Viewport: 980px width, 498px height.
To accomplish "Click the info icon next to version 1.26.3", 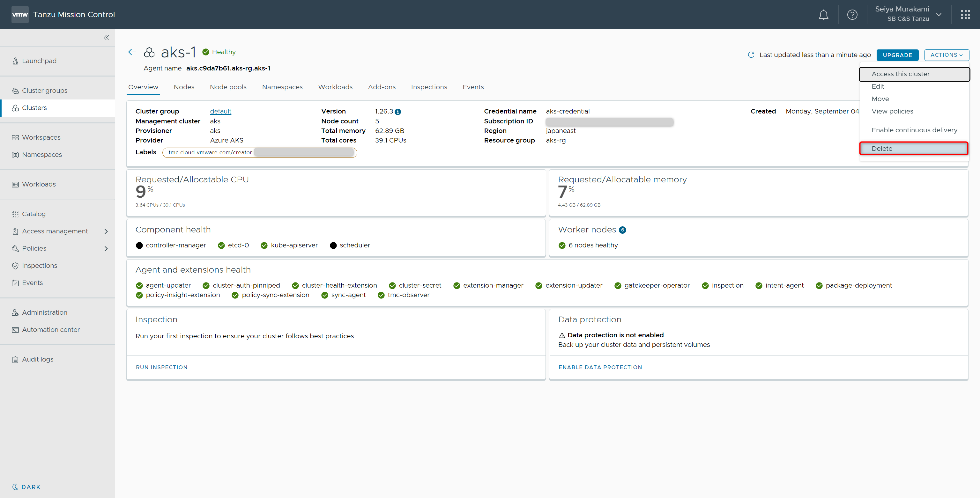I will click(x=398, y=112).
